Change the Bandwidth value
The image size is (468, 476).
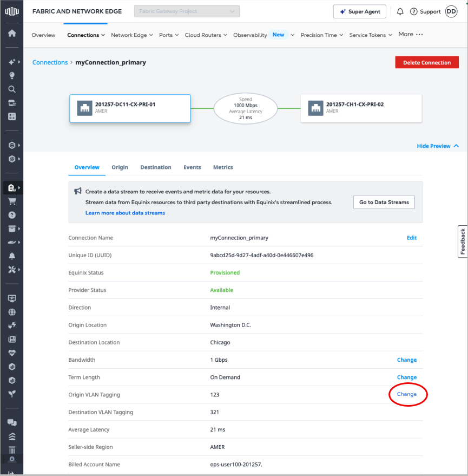point(407,360)
